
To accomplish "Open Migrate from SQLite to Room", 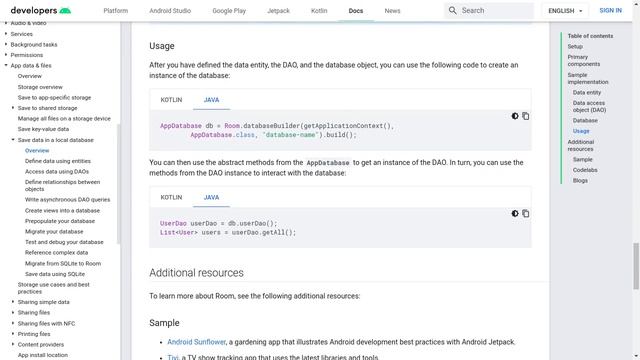I will click(x=63, y=264).
